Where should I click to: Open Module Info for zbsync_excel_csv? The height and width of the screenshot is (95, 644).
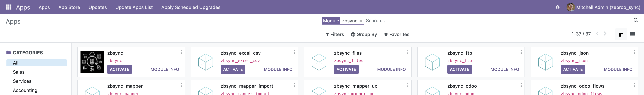[278, 69]
